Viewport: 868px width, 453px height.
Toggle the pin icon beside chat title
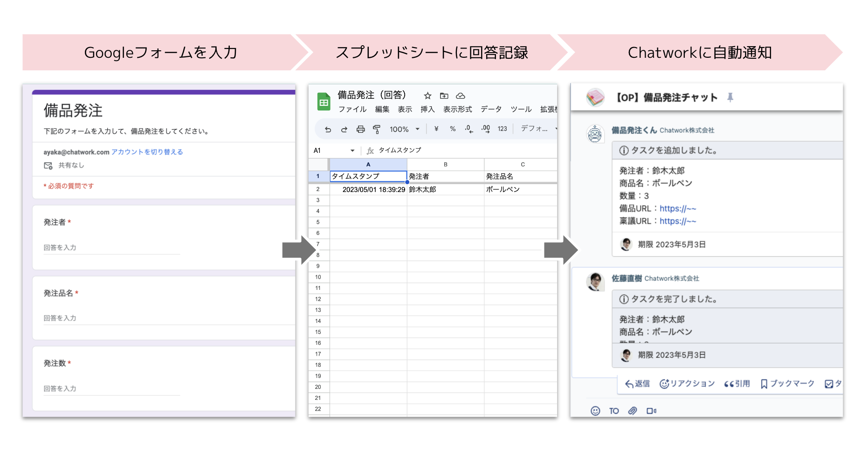pyautogui.click(x=730, y=97)
